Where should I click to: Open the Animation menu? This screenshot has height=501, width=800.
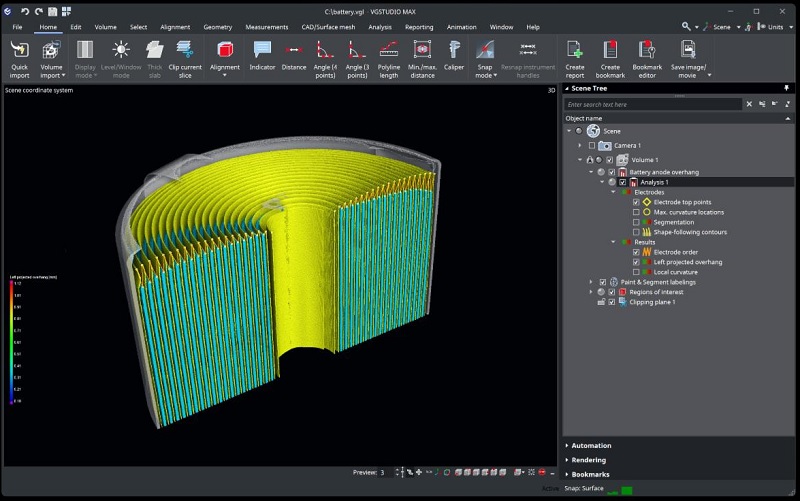(x=461, y=27)
